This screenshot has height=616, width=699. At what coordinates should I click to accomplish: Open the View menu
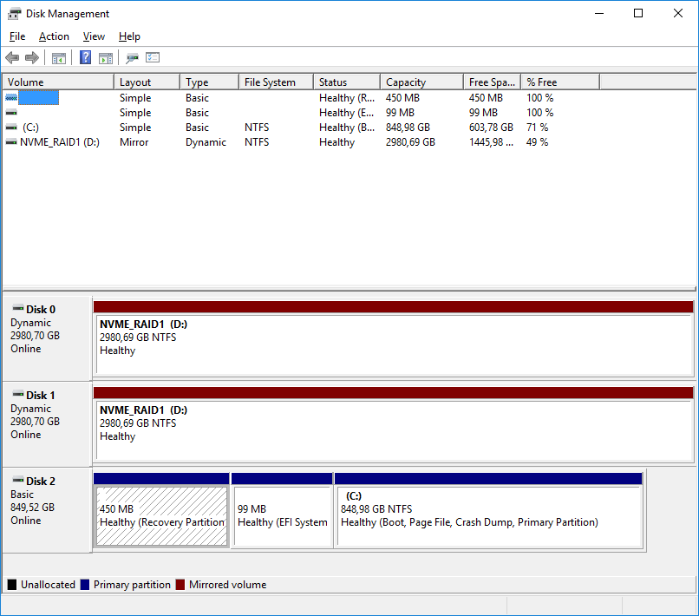(x=94, y=36)
